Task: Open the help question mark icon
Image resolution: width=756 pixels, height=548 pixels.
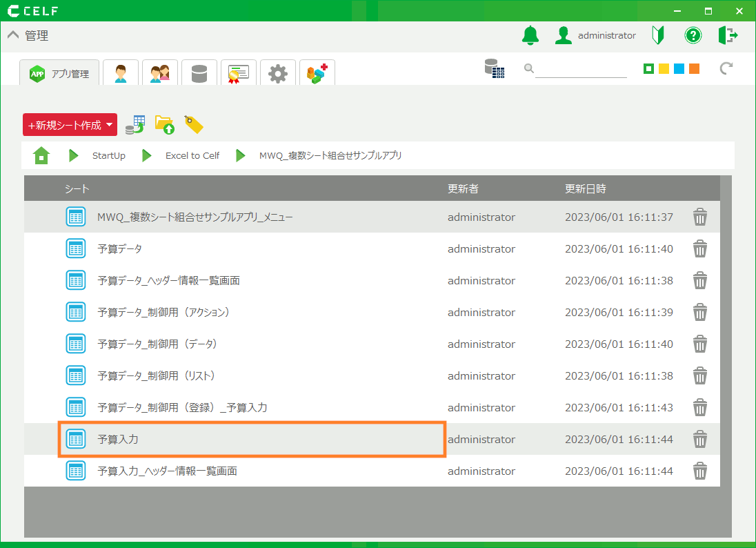Action: point(693,36)
